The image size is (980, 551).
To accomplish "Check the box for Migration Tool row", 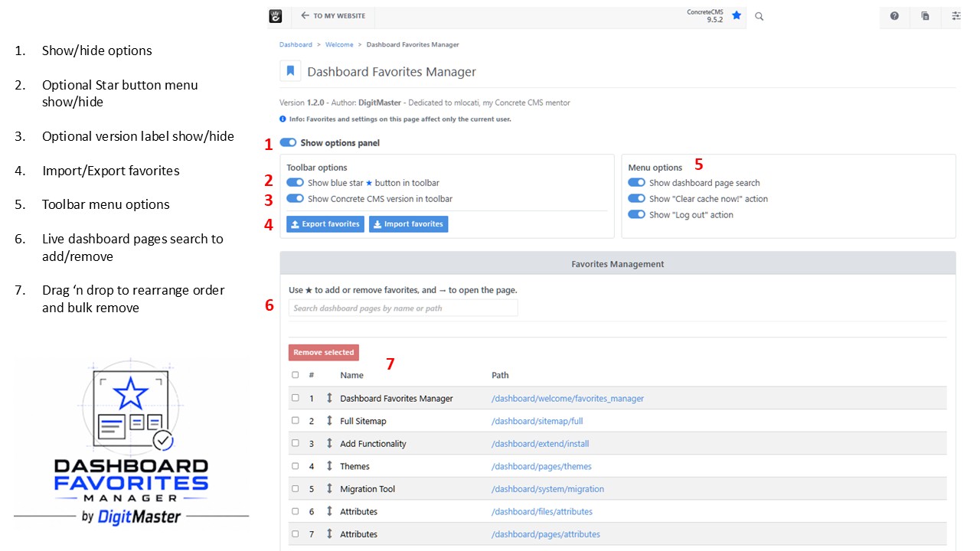I will pyautogui.click(x=296, y=488).
